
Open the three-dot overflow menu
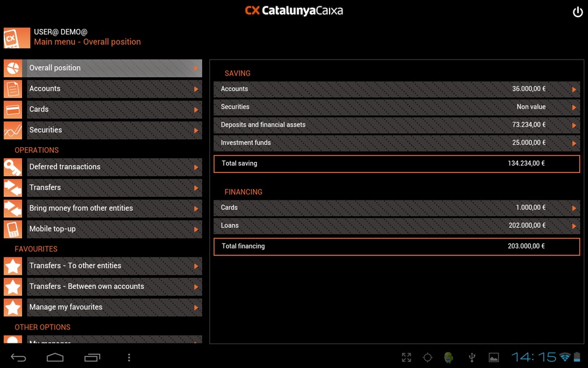pos(129,358)
